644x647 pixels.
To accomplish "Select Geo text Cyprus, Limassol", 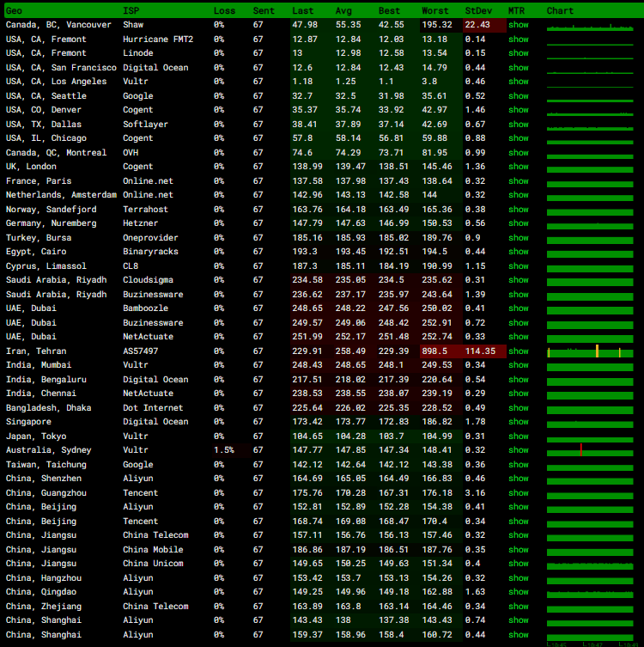I will click(46, 266).
